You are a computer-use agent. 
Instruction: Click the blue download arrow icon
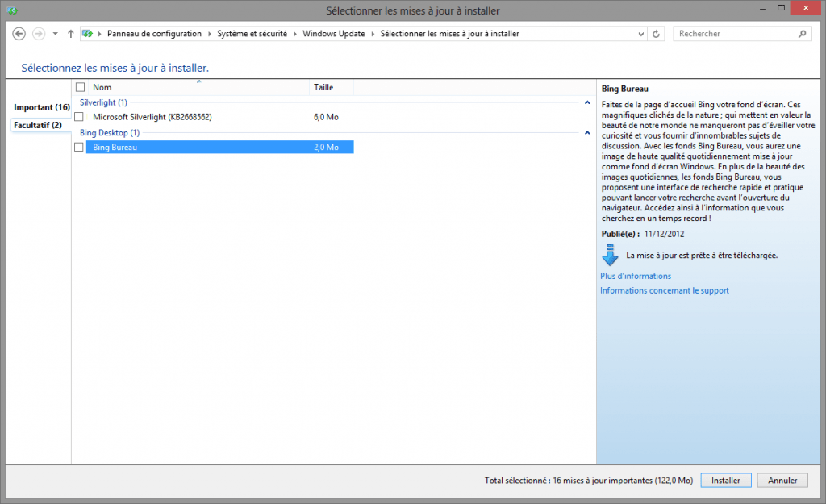(610, 255)
